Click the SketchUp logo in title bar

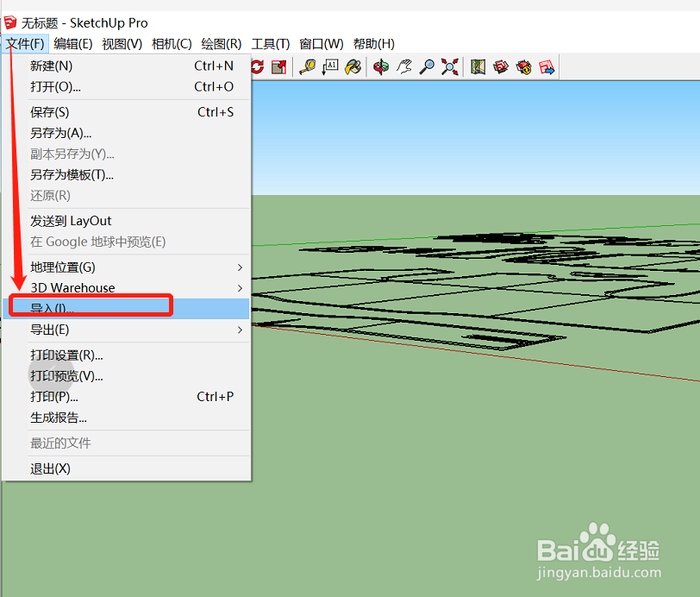[9, 22]
